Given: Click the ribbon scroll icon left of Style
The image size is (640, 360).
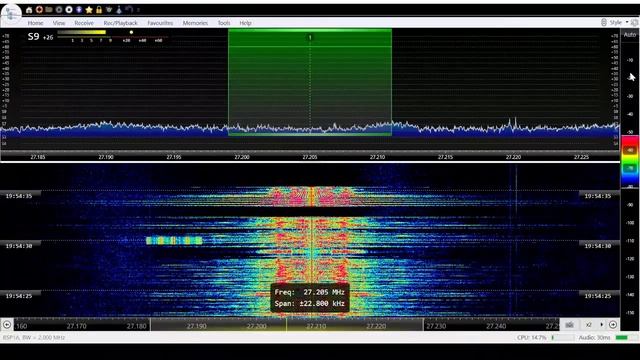Looking at the screenshot, I should coord(604,22).
